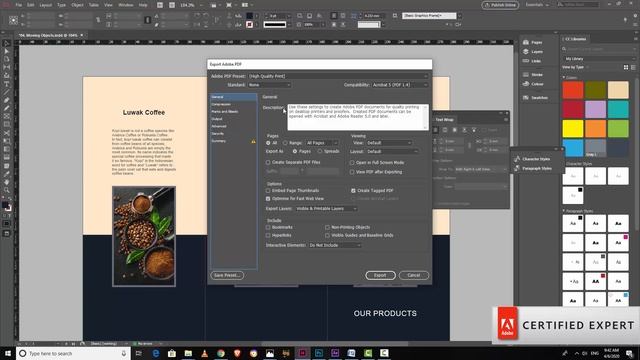Image resolution: width=640 pixels, height=360 pixels.
Task: Enable Hyperlinks checkbox under Include
Action: pos(268,236)
